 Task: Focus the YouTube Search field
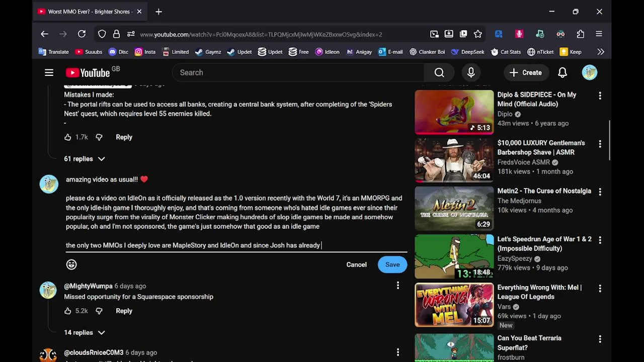pos(298,72)
